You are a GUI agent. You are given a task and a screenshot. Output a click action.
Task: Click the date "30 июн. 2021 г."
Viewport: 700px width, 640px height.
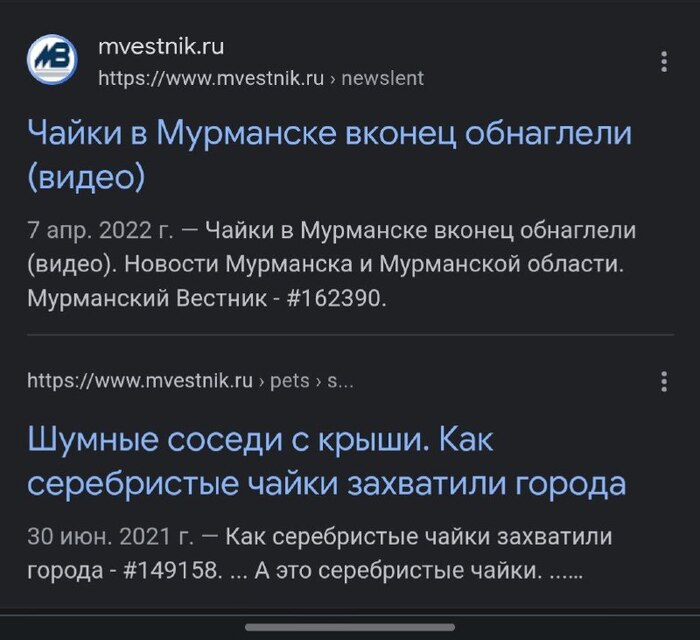(x=112, y=537)
